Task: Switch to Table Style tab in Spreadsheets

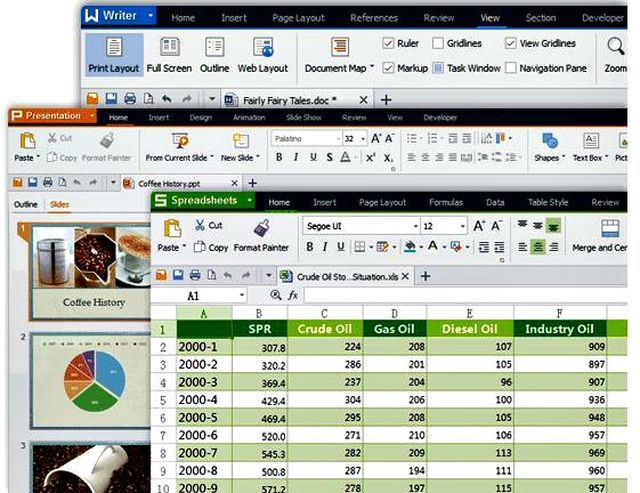Action: click(x=548, y=202)
